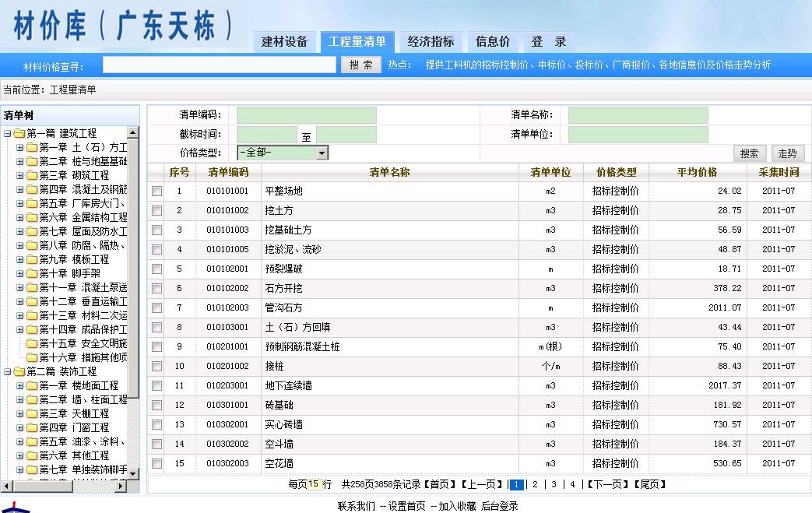Click folder icon of 第十五章 安全文明施工
Viewport: 812px width, 513px height.
[x=32, y=343]
